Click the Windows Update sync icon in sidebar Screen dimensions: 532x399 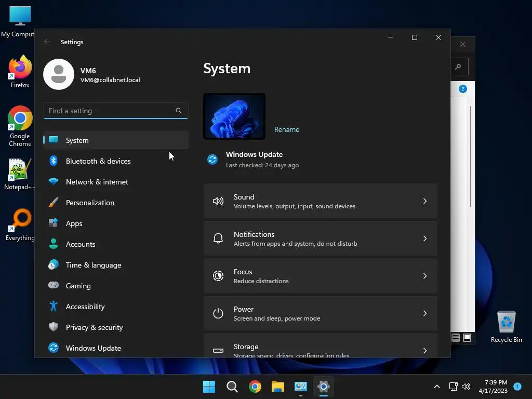[54, 348]
